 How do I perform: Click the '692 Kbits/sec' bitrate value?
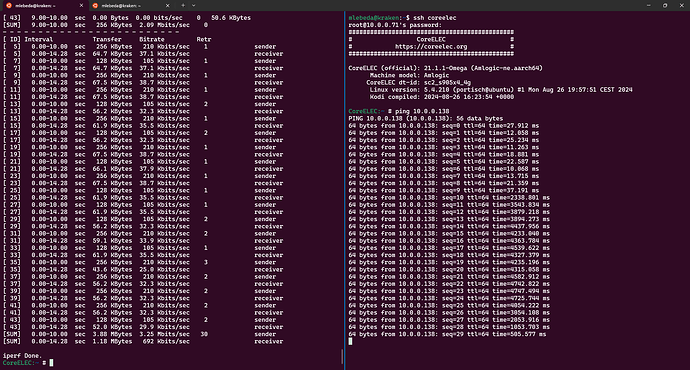[166, 341]
